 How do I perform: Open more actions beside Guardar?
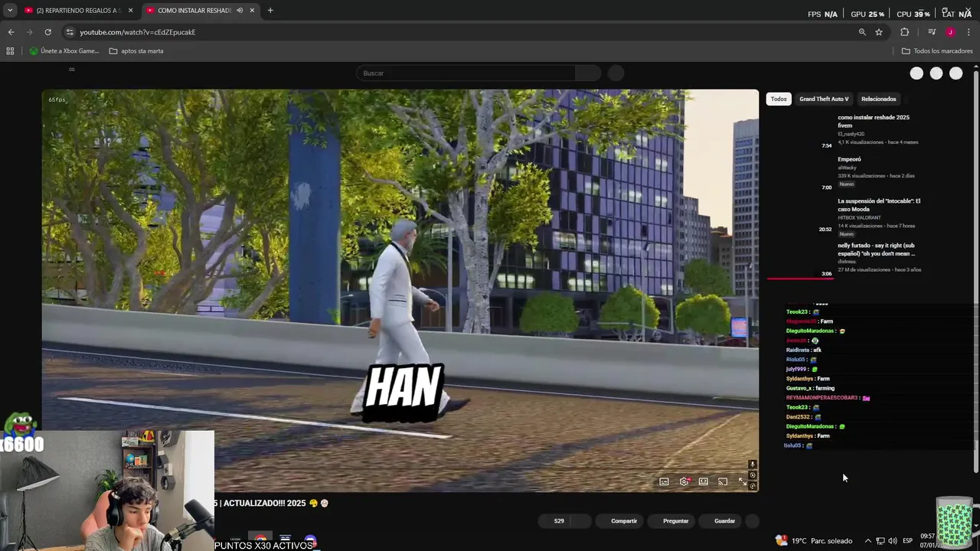pos(753,521)
